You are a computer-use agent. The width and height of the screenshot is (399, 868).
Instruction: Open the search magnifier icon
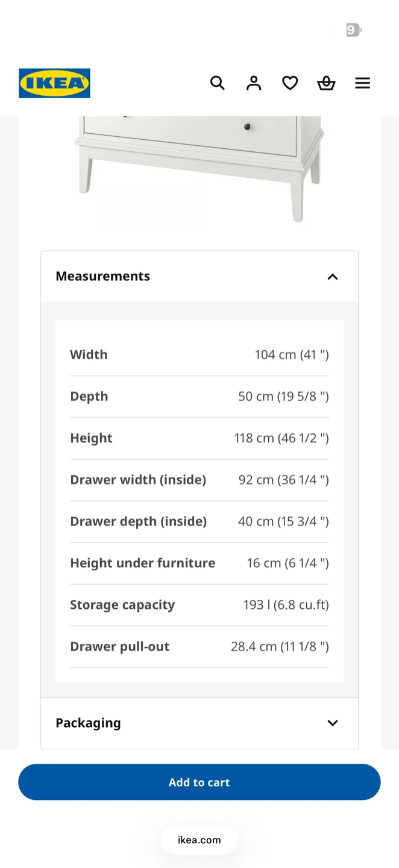point(218,83)
